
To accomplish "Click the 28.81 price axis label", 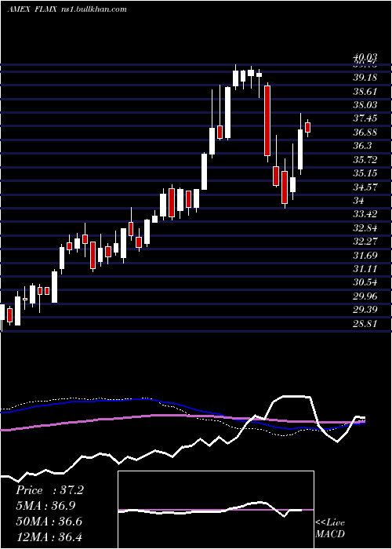I will tap(365, 323).
